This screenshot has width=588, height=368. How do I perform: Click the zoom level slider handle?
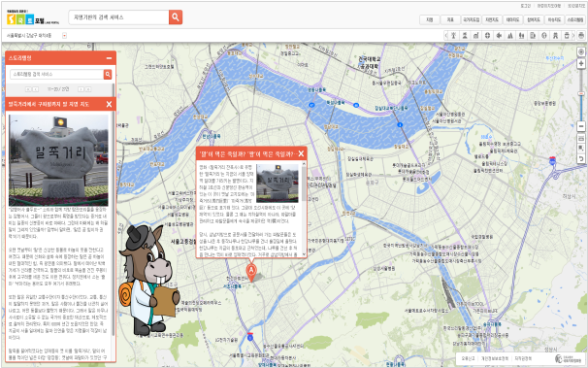(x=581, y=93)
